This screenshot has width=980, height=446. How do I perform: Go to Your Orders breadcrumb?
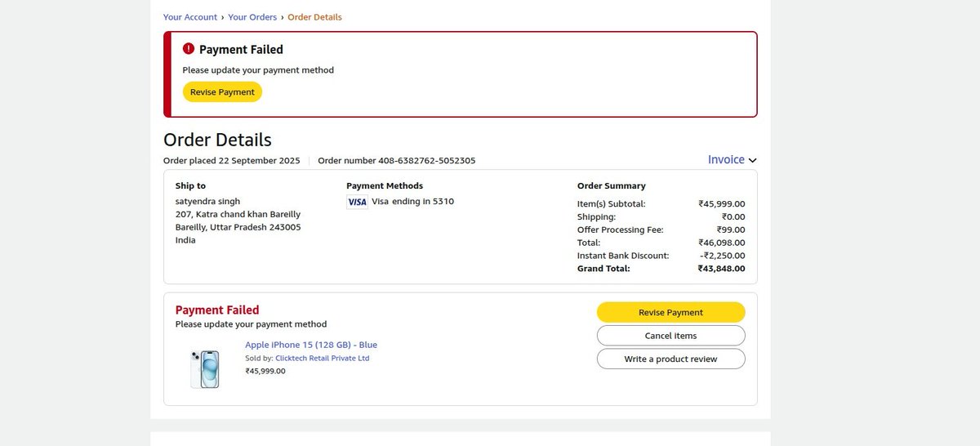(x=252, y=16)
